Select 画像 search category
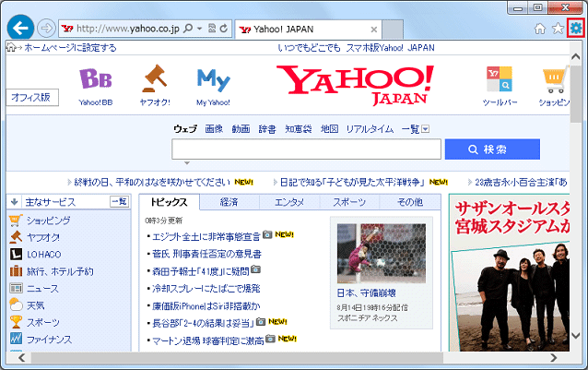The height and width of the screenshot is (370, 588). [214, 129]
